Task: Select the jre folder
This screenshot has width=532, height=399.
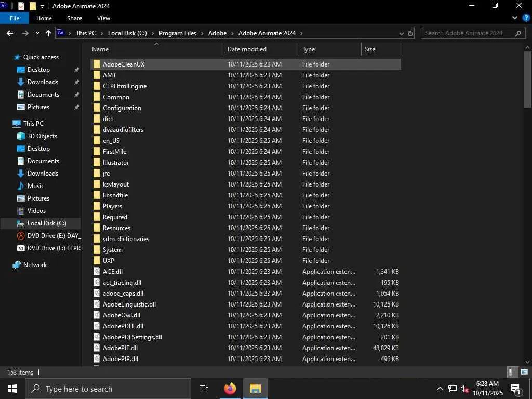Action: pyautogui.click(x=106, y=174)
